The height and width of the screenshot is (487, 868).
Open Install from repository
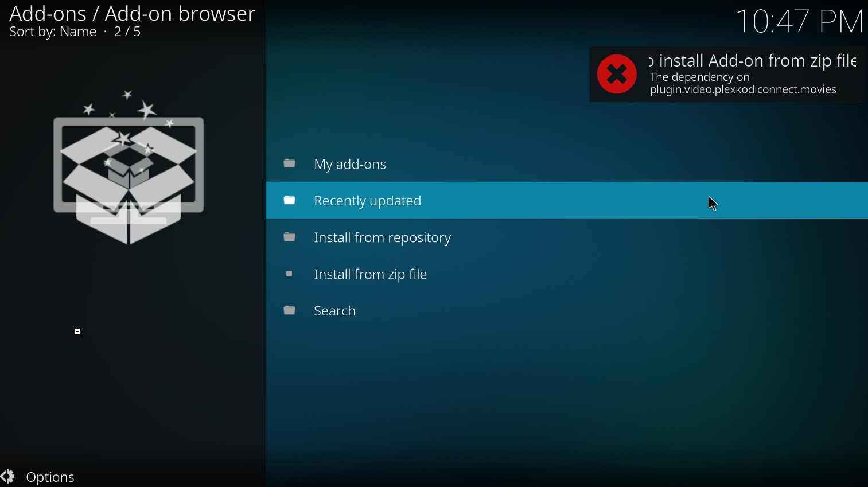click(567, 237)
